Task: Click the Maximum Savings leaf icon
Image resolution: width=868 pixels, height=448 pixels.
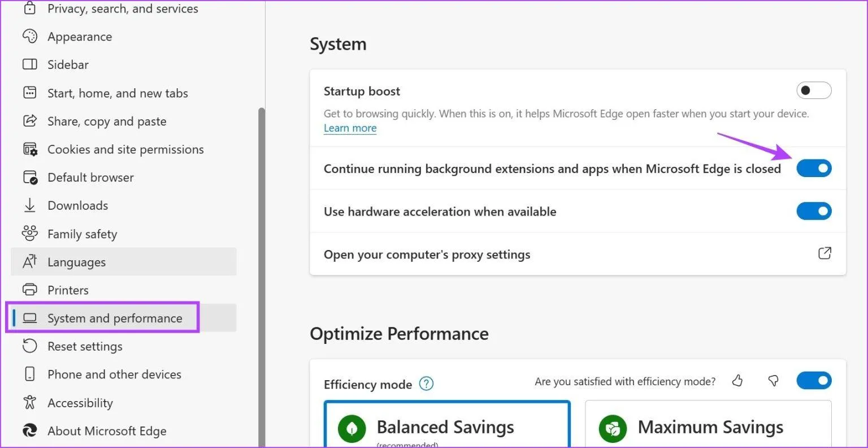Action: [x=613, y=429]
